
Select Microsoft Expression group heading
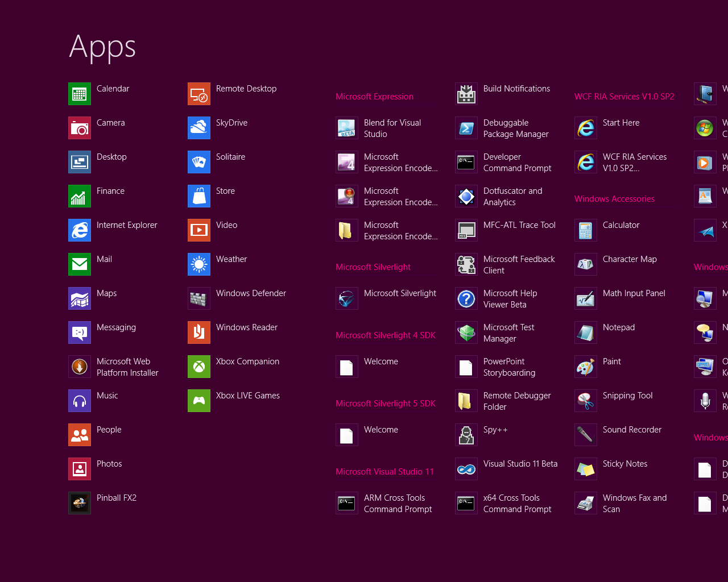pos(374,97)
